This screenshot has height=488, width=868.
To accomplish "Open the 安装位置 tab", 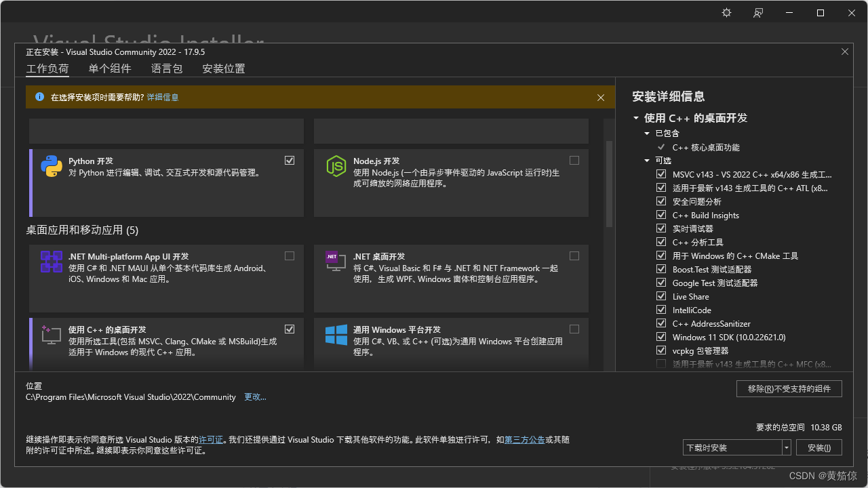I will [x=224, y=68].
